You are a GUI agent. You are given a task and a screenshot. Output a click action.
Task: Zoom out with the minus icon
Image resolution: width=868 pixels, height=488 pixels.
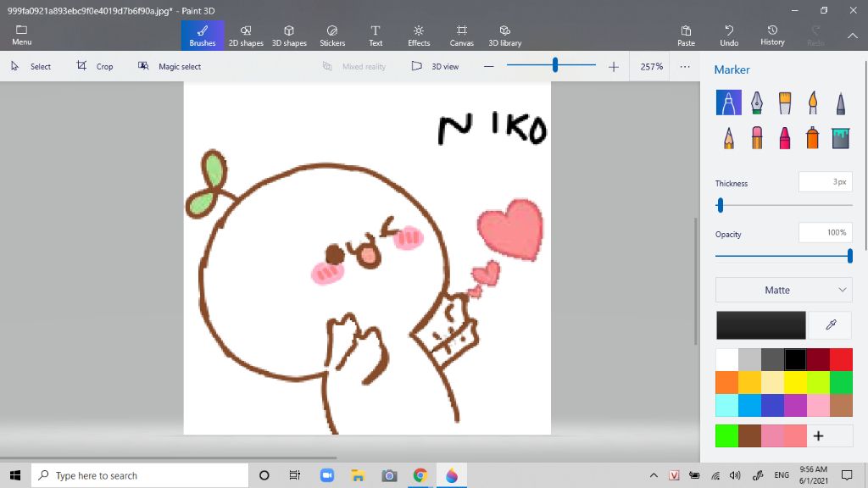(488, 66)
